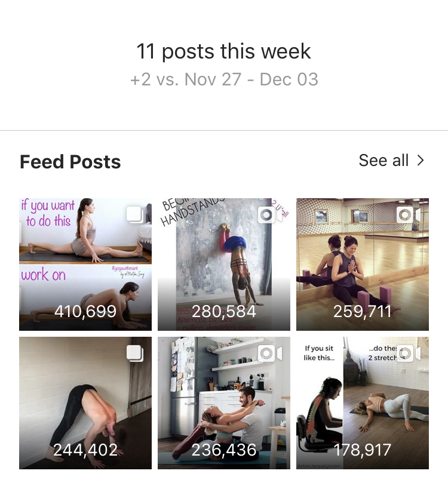
Task: Open the beginner handstands post thumbnail
Action: [223, 264]
